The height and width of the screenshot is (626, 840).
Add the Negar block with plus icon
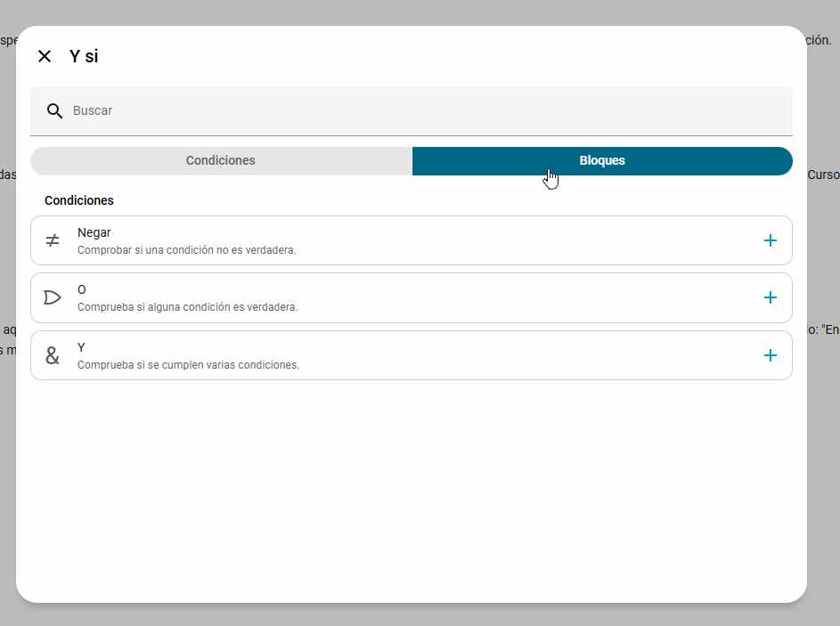tap(771, 240)
